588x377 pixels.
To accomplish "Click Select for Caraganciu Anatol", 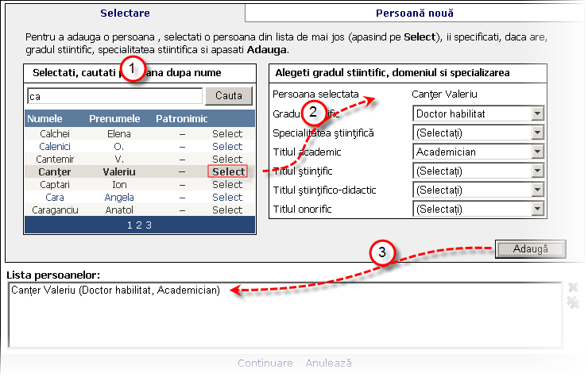I will [227, 210].
